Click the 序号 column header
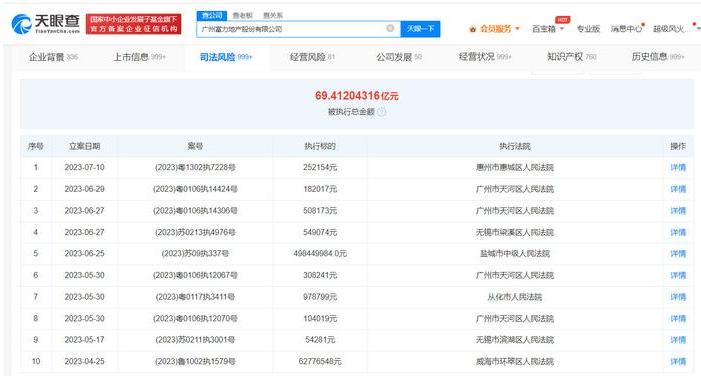 36,146
